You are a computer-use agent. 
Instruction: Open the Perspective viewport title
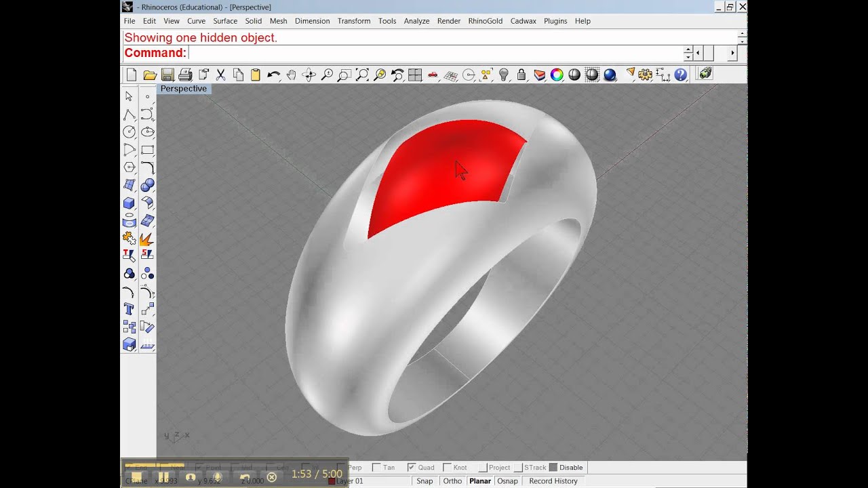click(184, 89)
